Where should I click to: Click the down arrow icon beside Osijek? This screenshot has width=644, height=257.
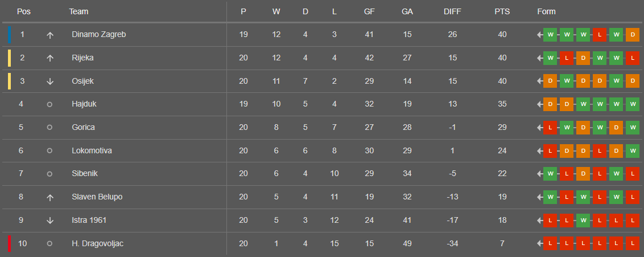[50, 81]
